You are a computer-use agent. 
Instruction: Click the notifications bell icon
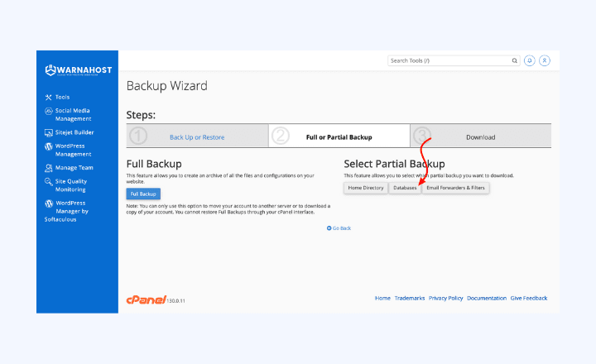tap(530, 60)
